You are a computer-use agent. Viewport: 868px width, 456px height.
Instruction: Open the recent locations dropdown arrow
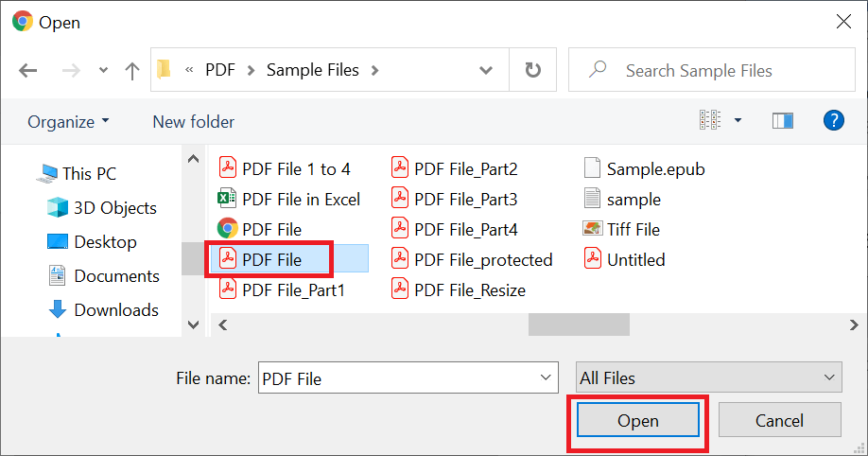[x=103, y=71]
